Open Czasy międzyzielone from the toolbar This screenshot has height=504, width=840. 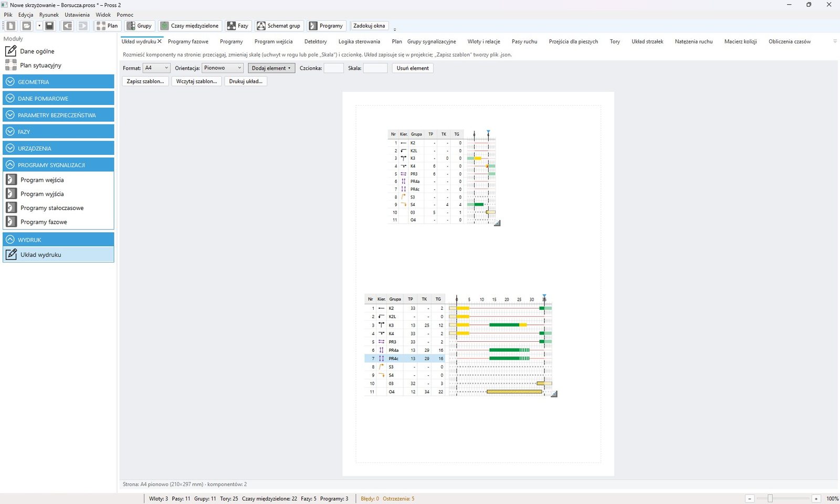point(190,26)
